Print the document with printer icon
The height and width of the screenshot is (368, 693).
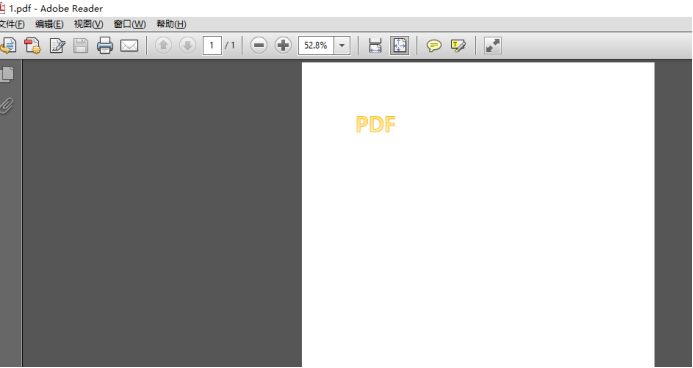click(105, 46)
